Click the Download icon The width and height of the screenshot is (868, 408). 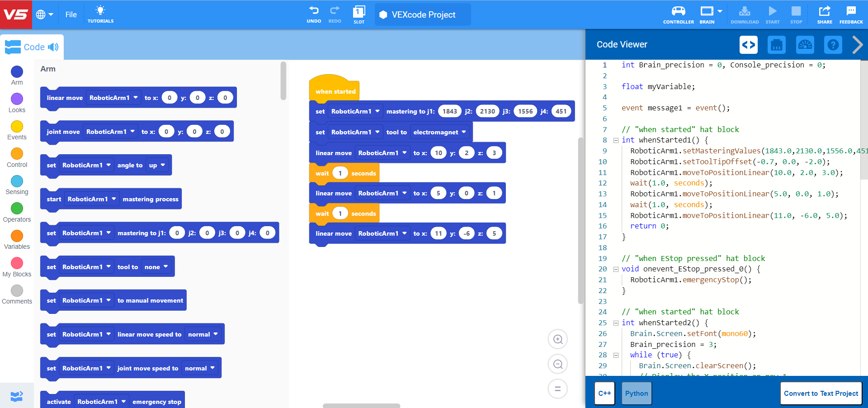[745, 14]
